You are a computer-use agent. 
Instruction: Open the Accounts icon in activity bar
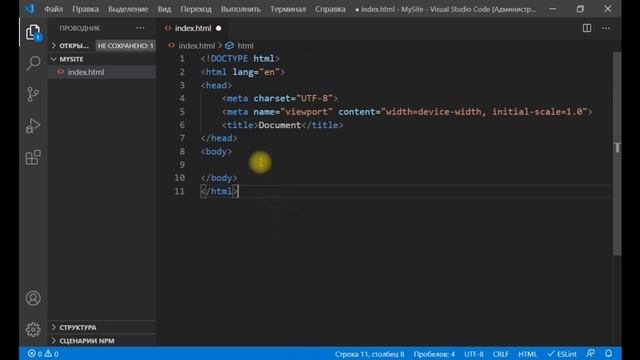tap(33, 298)
